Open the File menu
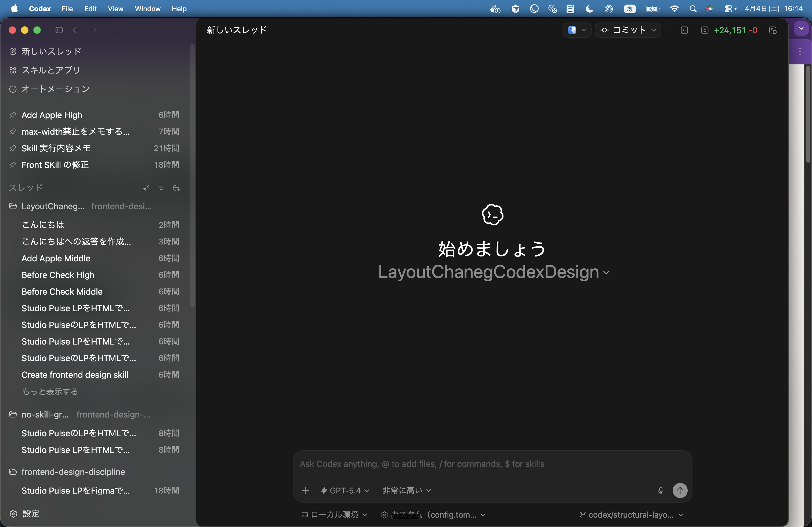The height and width of the screenshot is (527, 812). (x=67, y=9)
